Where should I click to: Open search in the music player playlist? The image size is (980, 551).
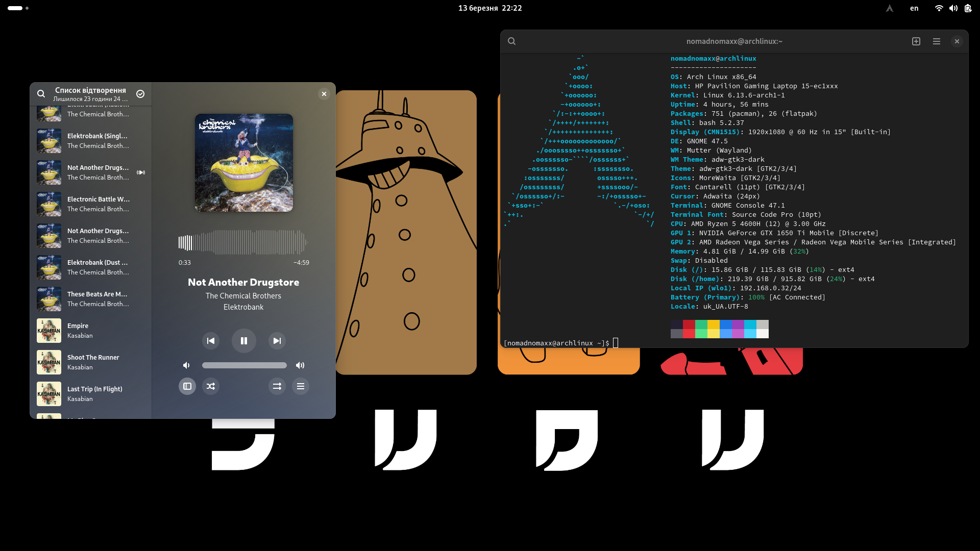pos(41,94)
